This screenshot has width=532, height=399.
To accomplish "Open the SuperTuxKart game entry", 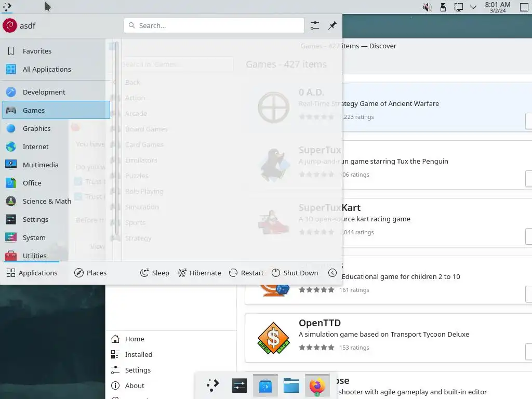I will coord(437,222).
